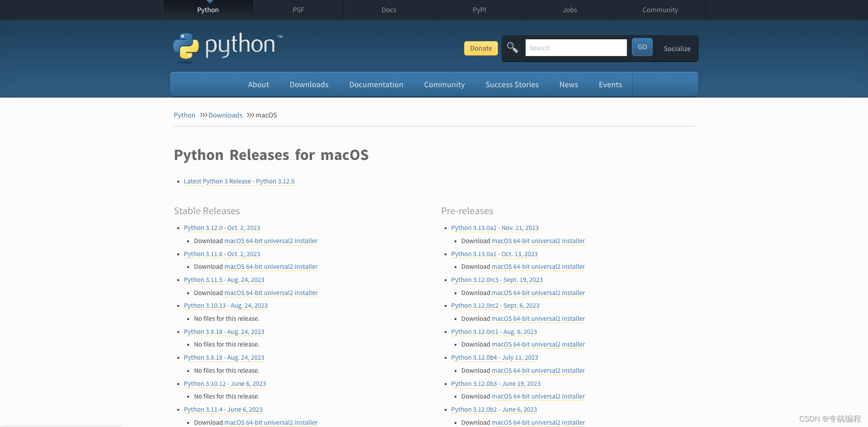Download installer under Python 3.12.0rc3
The image size is (868, 427).
[x=538, y=293]
